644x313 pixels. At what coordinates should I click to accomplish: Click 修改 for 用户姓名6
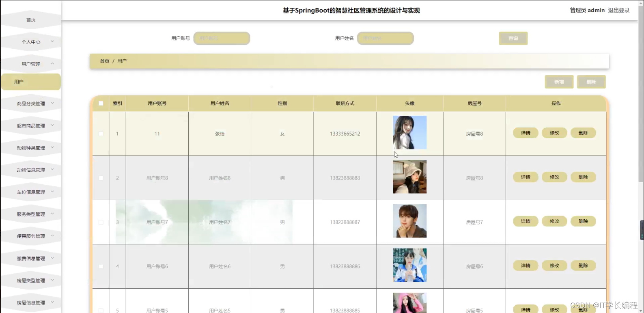point(554,266)
